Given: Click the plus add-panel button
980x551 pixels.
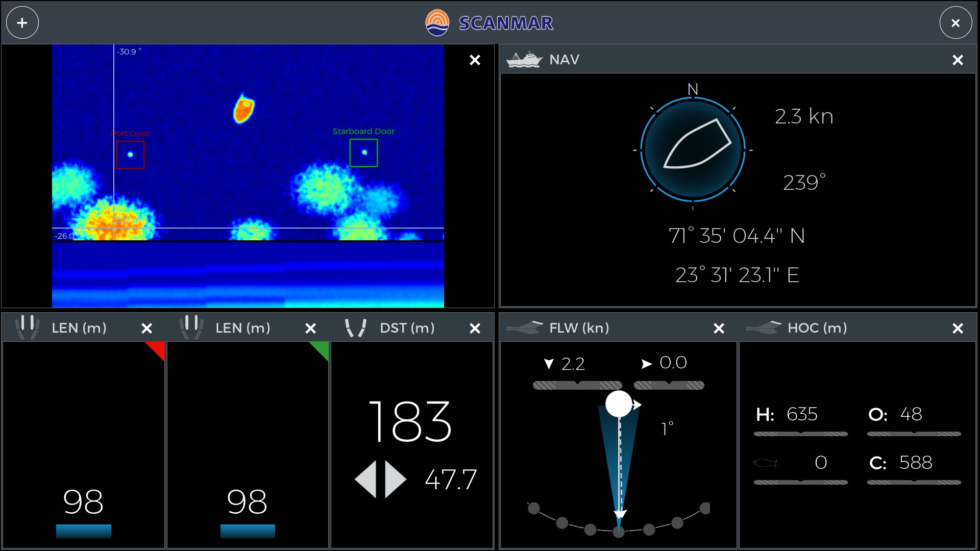Looking at the screenshot, I should pyautogui.click(x=22, y=23).
